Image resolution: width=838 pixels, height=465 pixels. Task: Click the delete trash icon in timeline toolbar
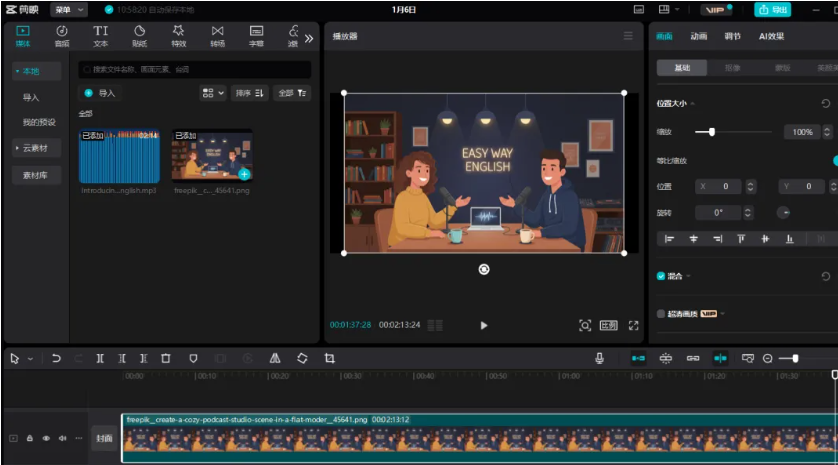coord(166,358)
